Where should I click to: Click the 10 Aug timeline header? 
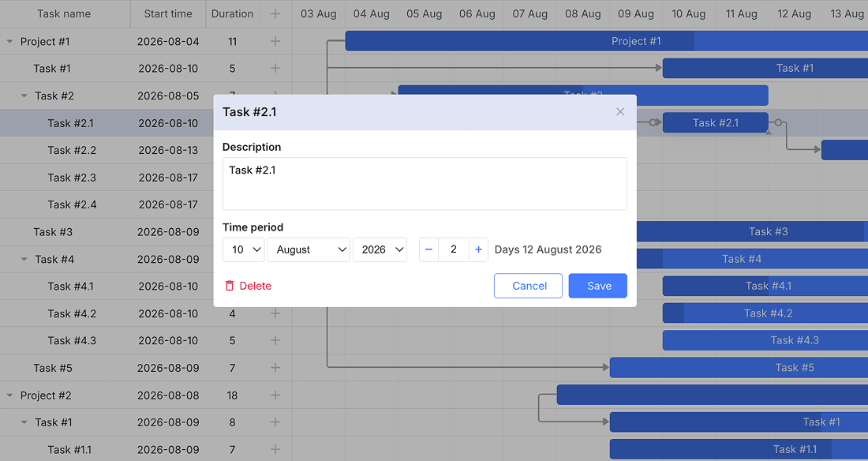(x=689, y=14)
